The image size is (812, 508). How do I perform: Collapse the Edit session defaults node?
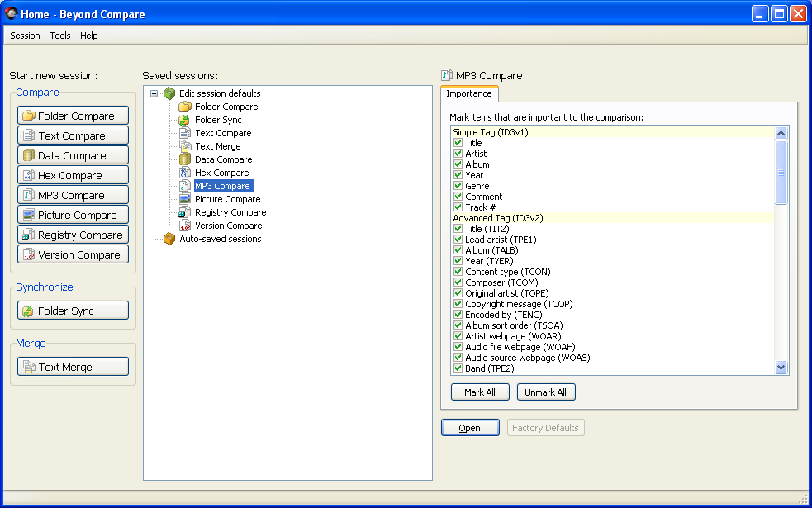154,93
